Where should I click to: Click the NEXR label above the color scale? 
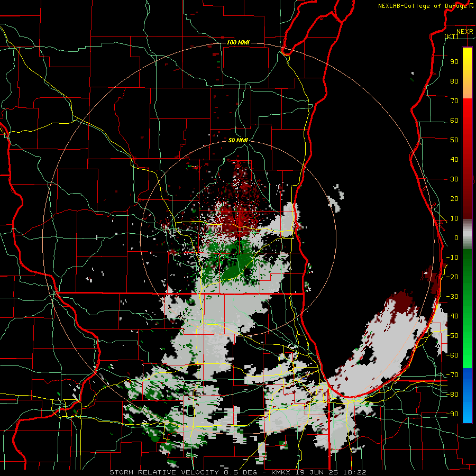point(464,32)
